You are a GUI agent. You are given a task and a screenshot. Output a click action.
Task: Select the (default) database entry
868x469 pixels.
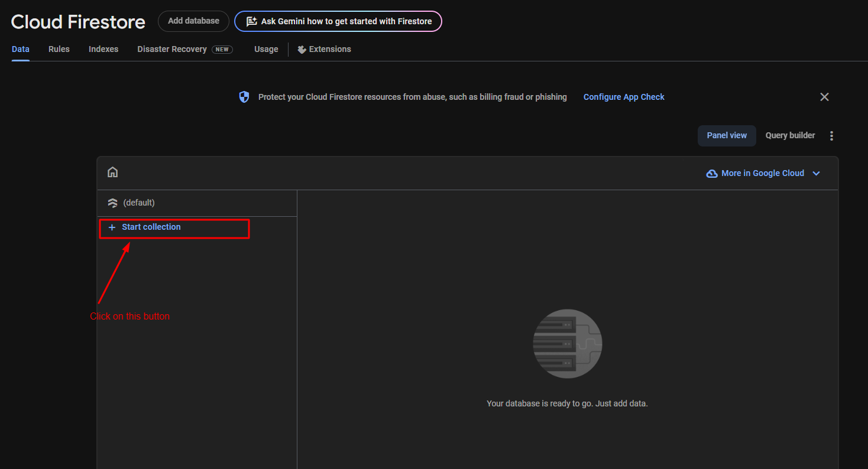(x=139, y=203)
